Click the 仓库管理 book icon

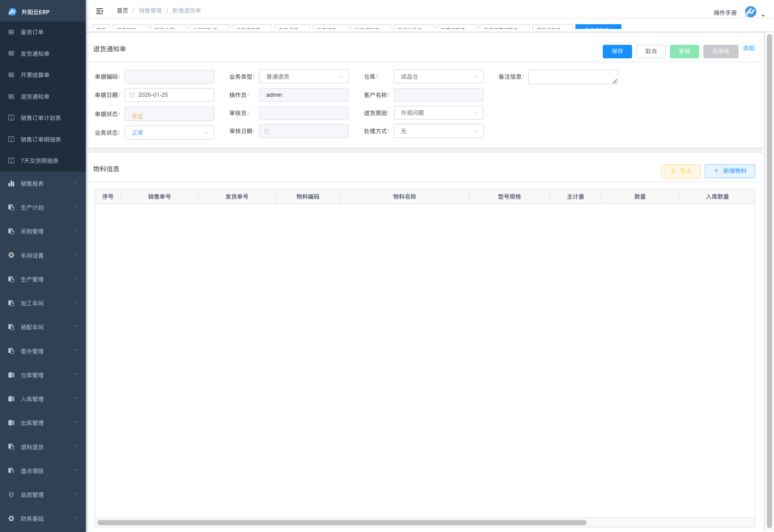(11, 375)
